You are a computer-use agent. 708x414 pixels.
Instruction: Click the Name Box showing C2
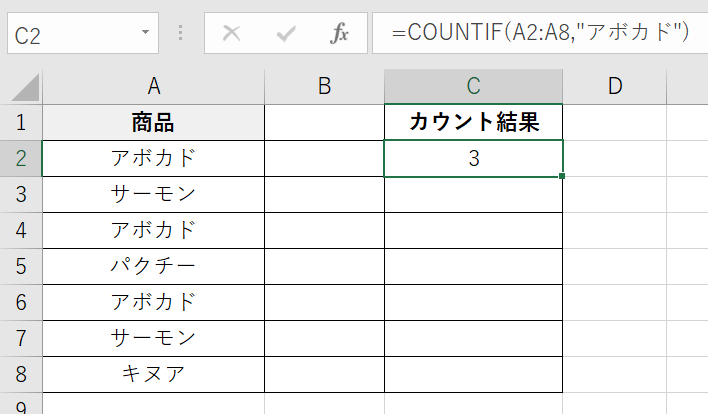[70, 34]
